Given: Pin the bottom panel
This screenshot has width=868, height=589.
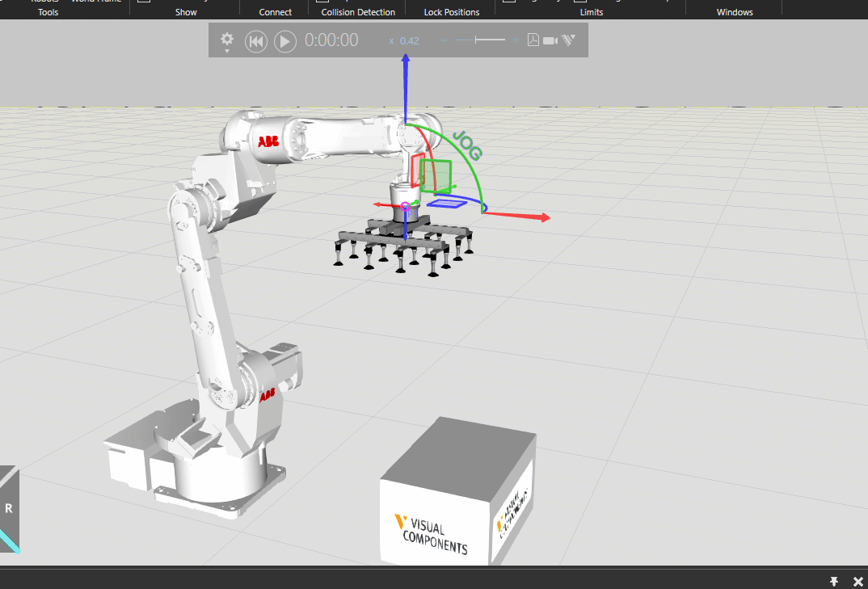Looking at the screenshot, I should pyautogui.click(x=834, y=581).
